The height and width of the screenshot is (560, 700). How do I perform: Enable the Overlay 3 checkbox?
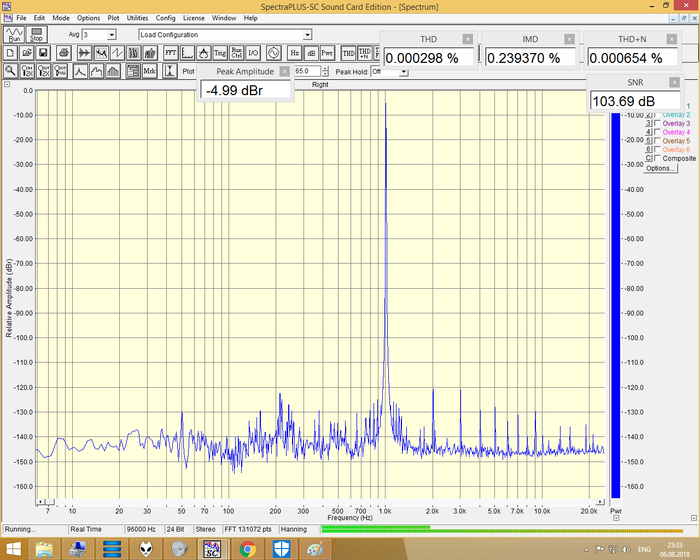tap(657, 123)
